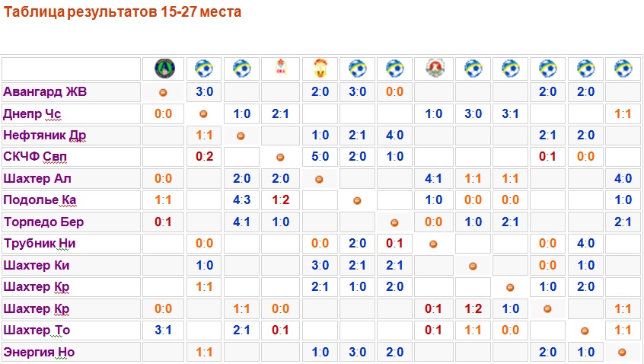Viewport: 644px width, 364px height.
Task: Click the red and white СКЧФ club crest
Action: pyautogui.click(x=279, y=69)
